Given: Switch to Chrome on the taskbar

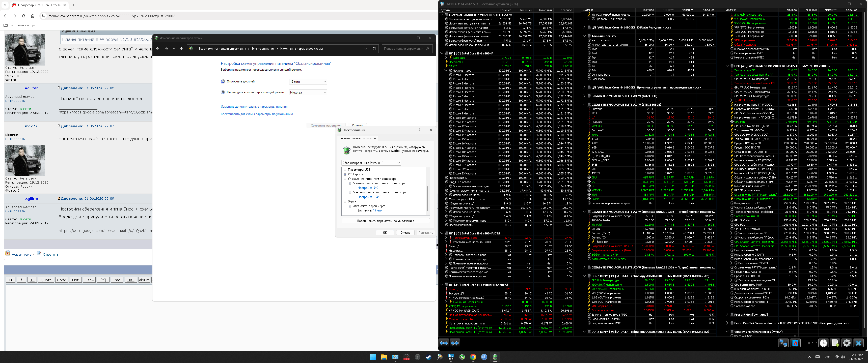Looking at the screenshot, I should pos(473,357).
